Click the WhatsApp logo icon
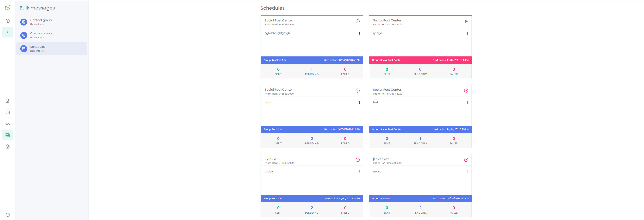This screenshot has height=220, width=644. coord(8,7)
